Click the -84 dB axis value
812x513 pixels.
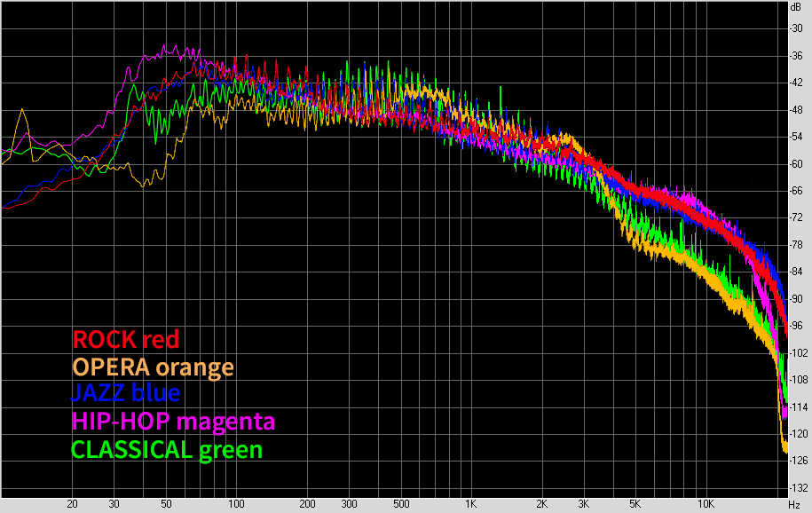(x=796, y=272)
